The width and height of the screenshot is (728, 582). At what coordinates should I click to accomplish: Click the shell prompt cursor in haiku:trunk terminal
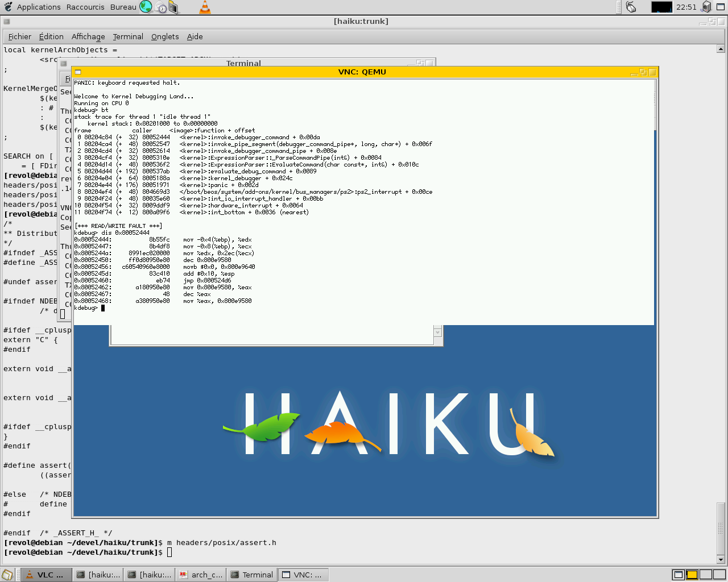coord(169,552)
